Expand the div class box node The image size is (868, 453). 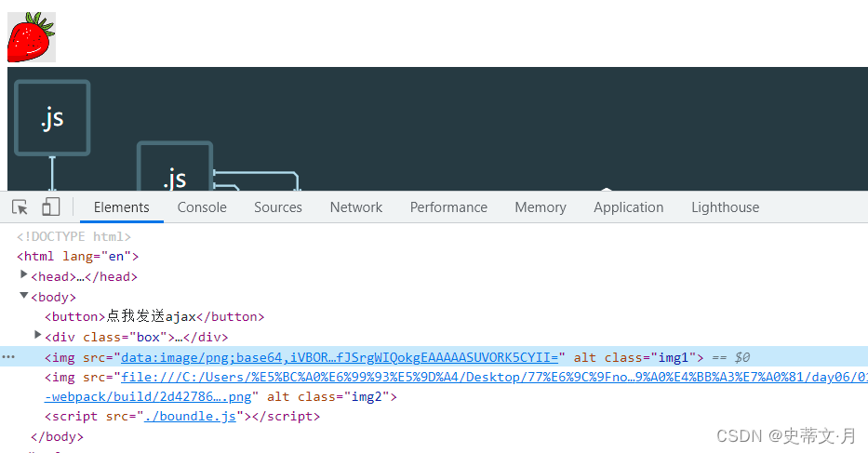coord(37,335)
